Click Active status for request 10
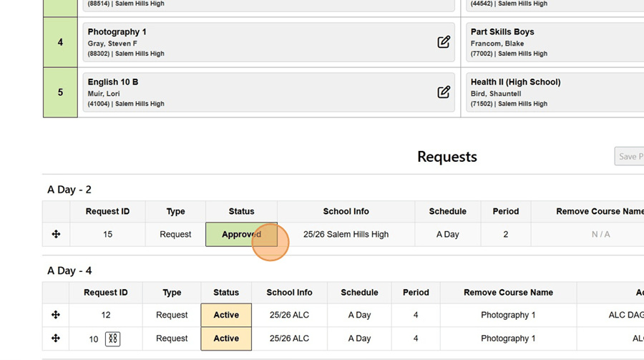The height and width of the screenshot is (360, 644). pos(226,339)
